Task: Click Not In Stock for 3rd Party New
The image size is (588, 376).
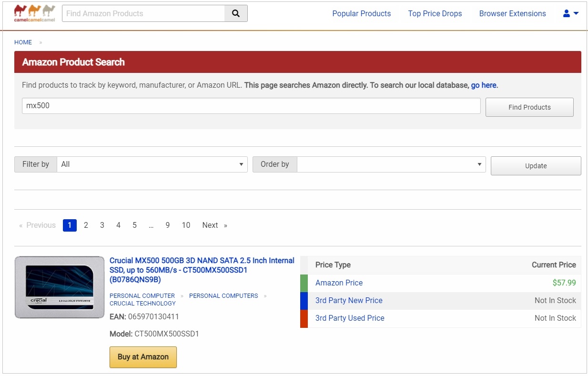Action: 555,300
